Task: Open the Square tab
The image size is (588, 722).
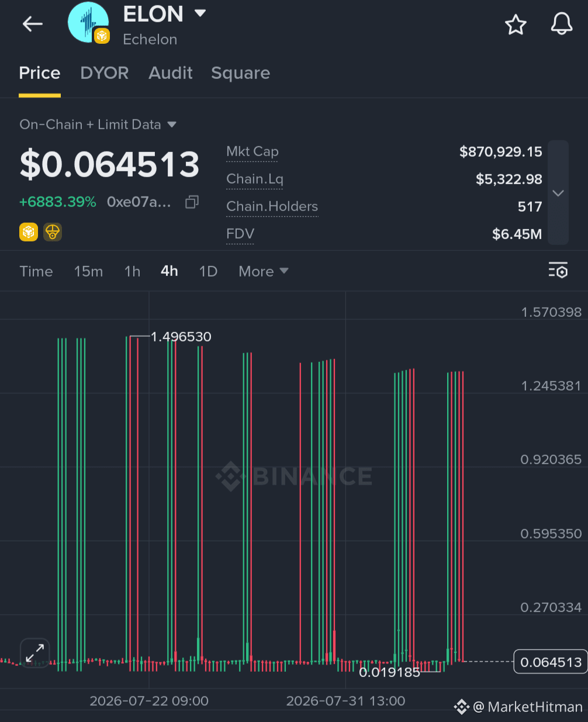Action: (241, 73)
